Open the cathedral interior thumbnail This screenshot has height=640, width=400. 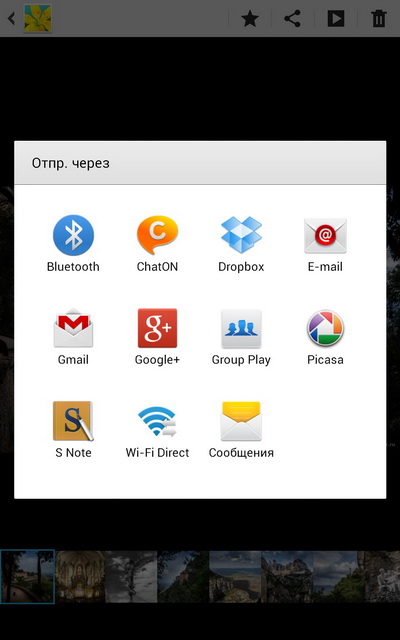pyautogui.click(x=80, y=576)
